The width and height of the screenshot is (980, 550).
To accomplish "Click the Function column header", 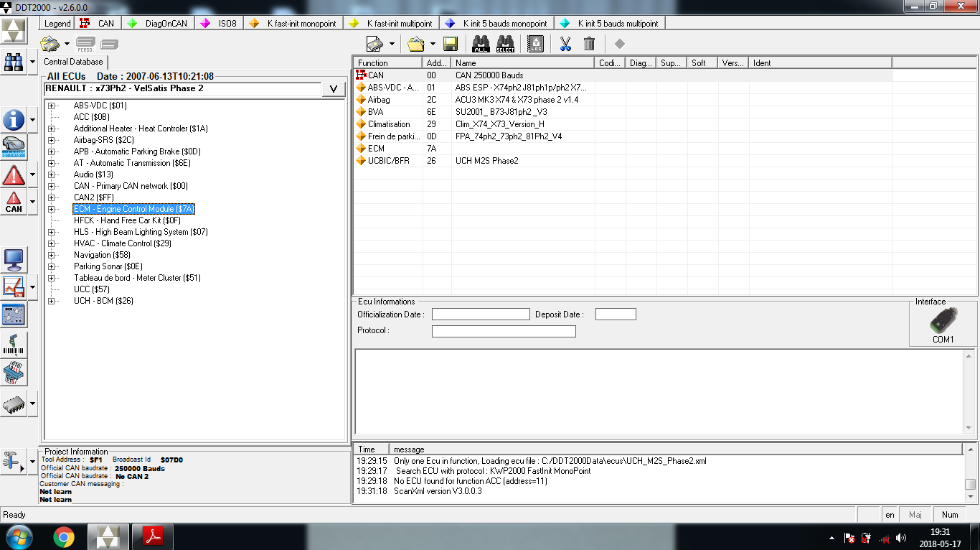I will 388,63.
